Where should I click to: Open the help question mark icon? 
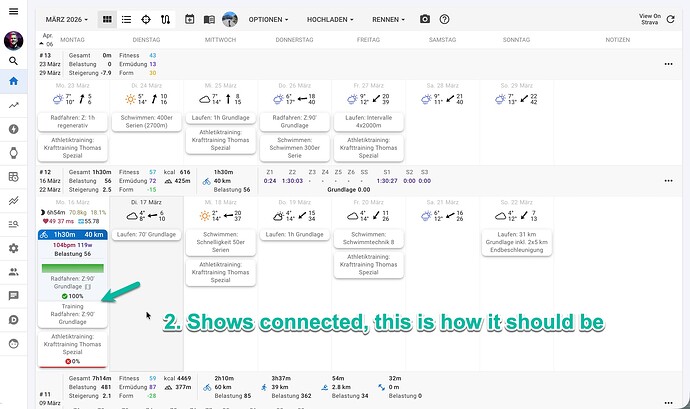point(444,19)
